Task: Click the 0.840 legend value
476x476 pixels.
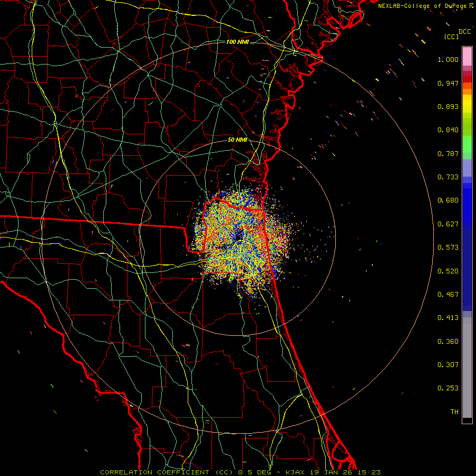Action: [x=448, y=130]
